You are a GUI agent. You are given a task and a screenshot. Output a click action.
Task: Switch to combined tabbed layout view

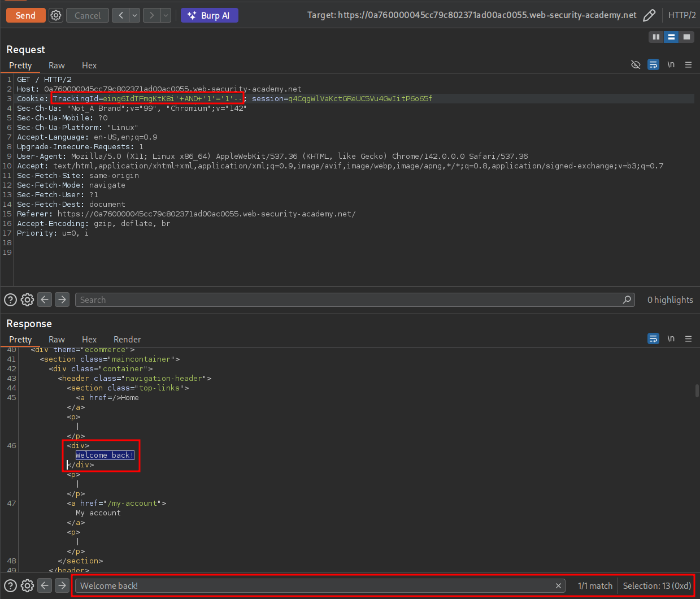click(x=686, y=37)
